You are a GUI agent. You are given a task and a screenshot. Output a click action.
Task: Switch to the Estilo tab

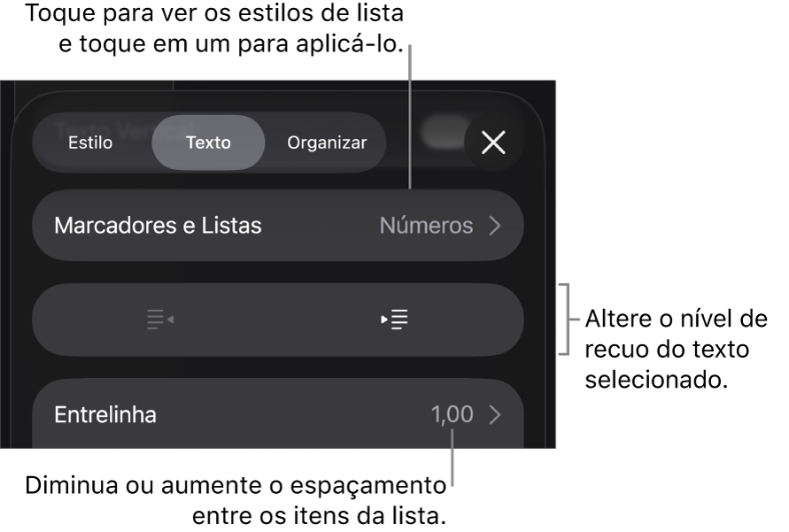click(91, 142)
